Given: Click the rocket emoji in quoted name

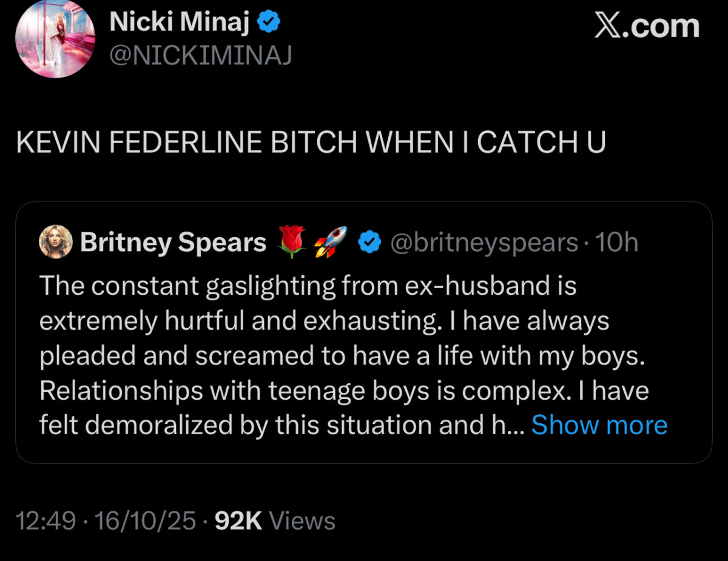Looking at the screenshot, I should tap(330, 243).
